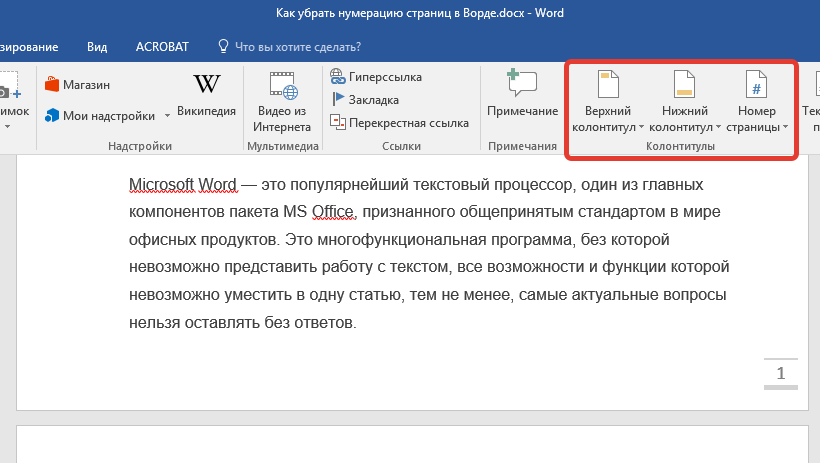Click page number 1 in the footer
820x463 pixels.
point(781,374)
